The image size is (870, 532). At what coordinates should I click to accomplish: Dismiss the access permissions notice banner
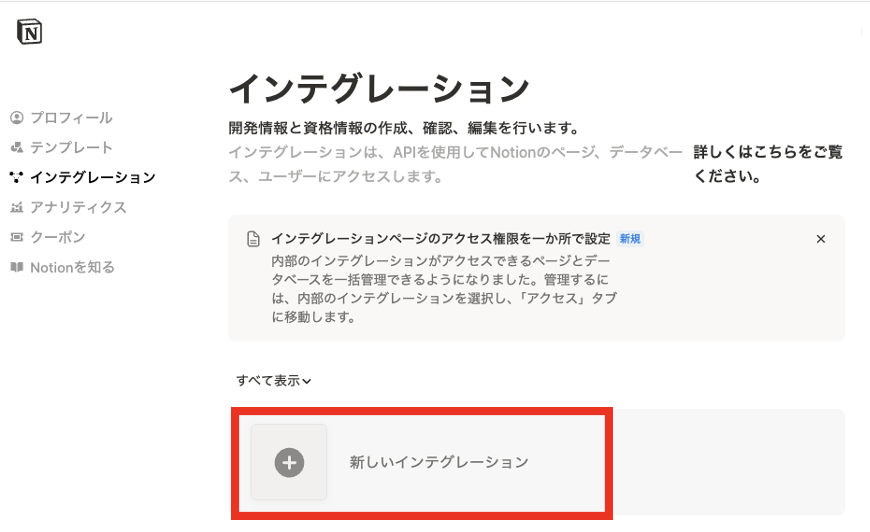[821, 239]
